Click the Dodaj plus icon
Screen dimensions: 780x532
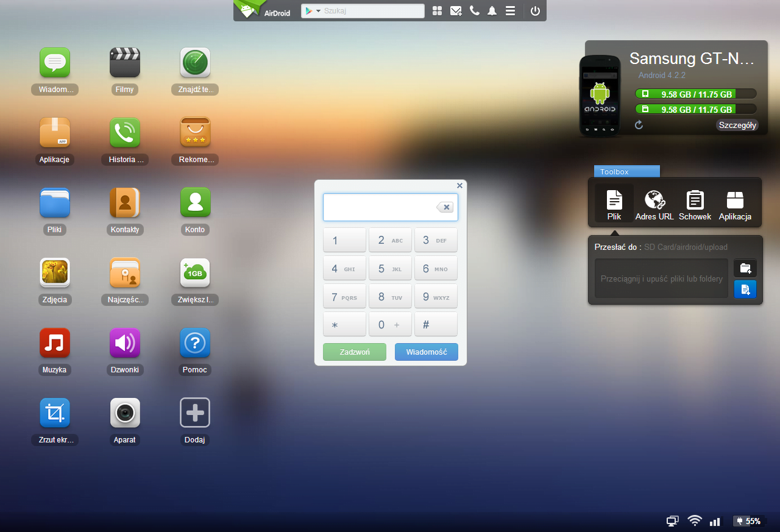tap(195, 413)
